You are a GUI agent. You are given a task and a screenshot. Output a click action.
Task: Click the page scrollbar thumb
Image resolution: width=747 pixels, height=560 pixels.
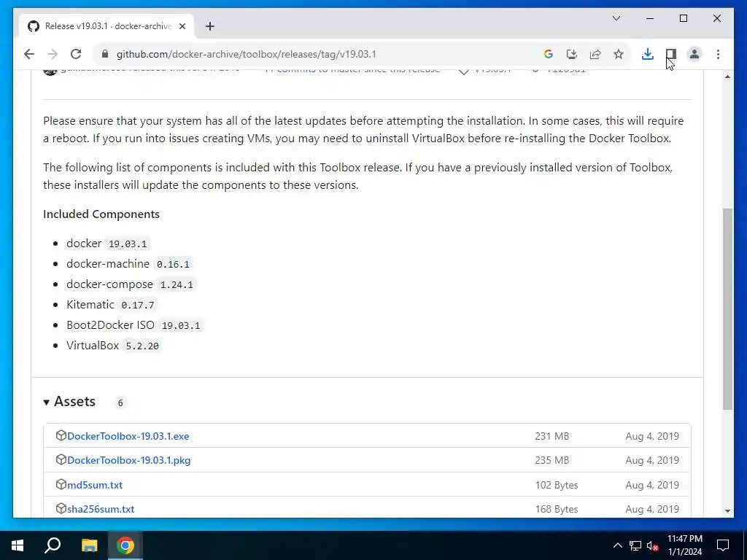(x=727, y=308)
